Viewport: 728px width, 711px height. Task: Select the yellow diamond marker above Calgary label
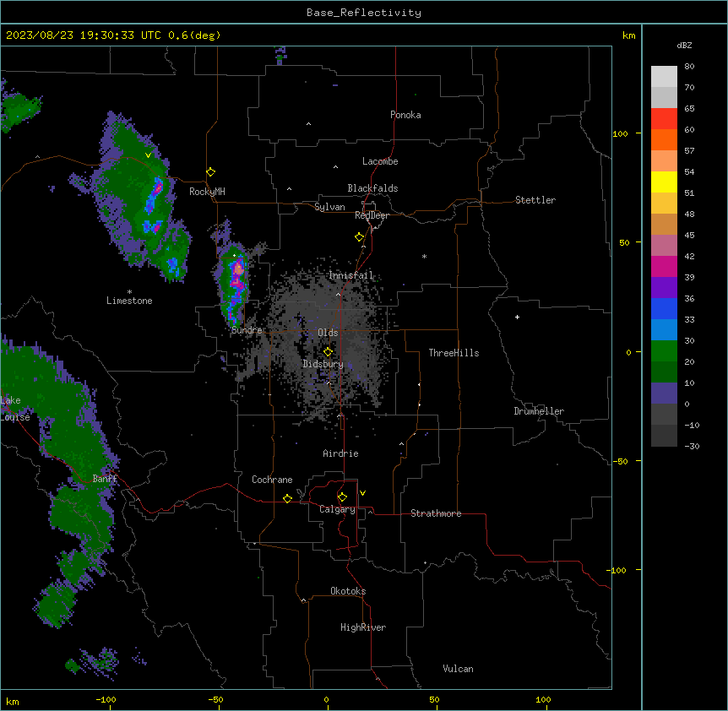coord(342,497)
